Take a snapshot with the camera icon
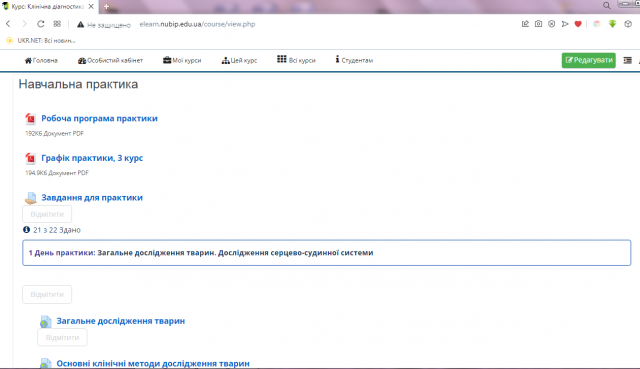640x369 pixels. [538, 24]
